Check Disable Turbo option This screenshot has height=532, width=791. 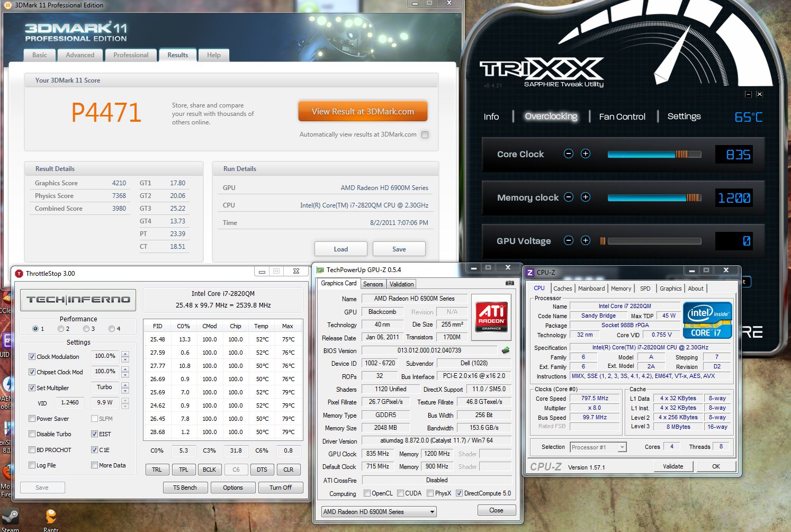click(x=32, y=434)
